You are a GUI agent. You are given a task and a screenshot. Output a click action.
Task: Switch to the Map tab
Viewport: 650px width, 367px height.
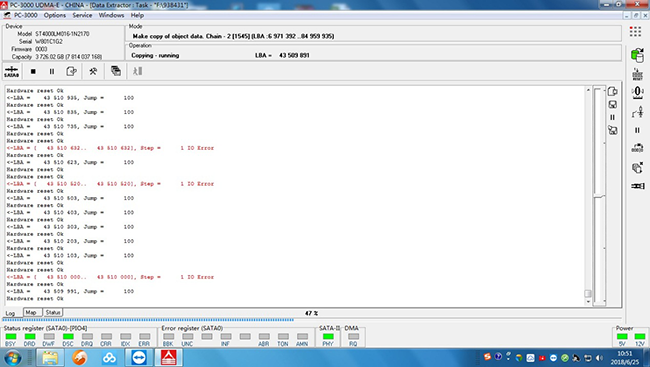(31, 312)
